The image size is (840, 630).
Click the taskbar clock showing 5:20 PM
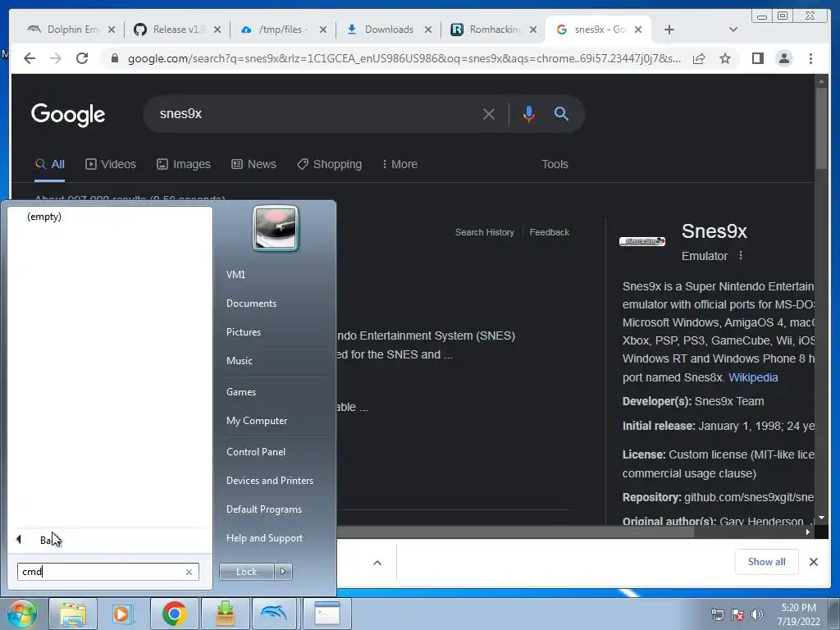[x=798, y=614]
